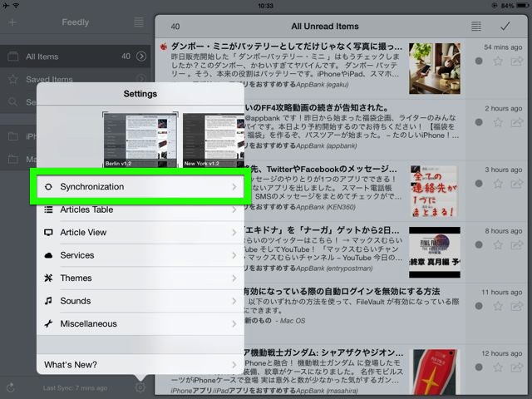Open the red Japanese text article thumbnail
The width and height of the screenshot is (532, 399).
(x=435, y=191)
